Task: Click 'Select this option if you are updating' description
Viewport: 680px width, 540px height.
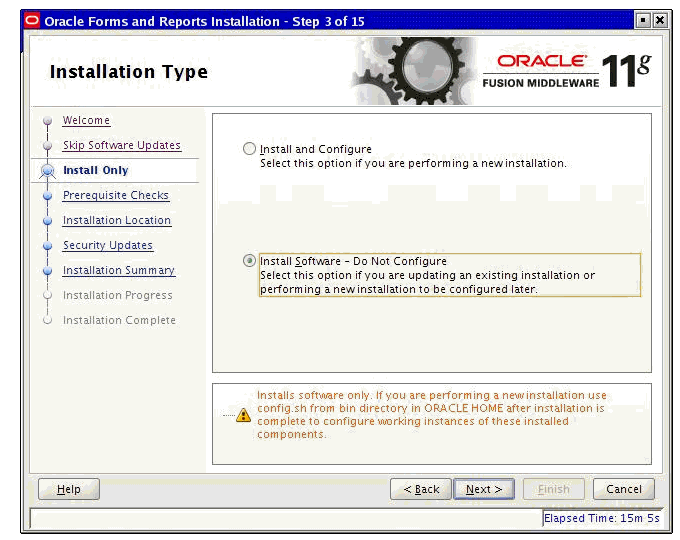Action: [428, 282]
